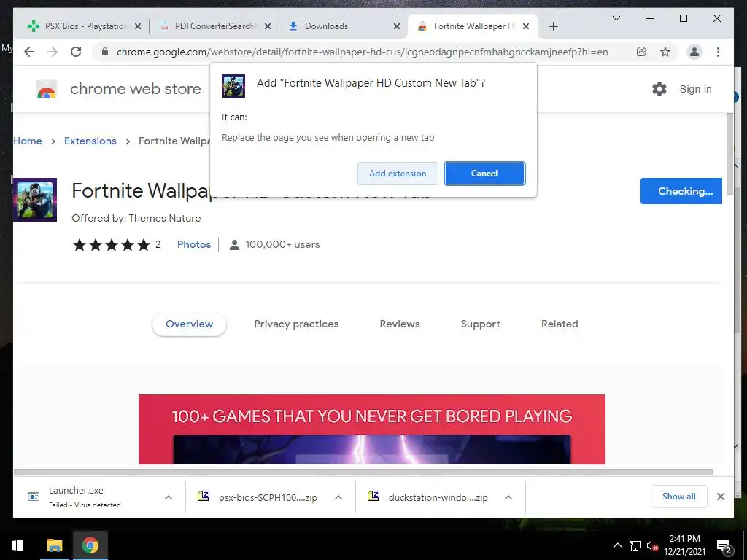Show all downloads
747x560 pixels.
[x=679, y=497]
